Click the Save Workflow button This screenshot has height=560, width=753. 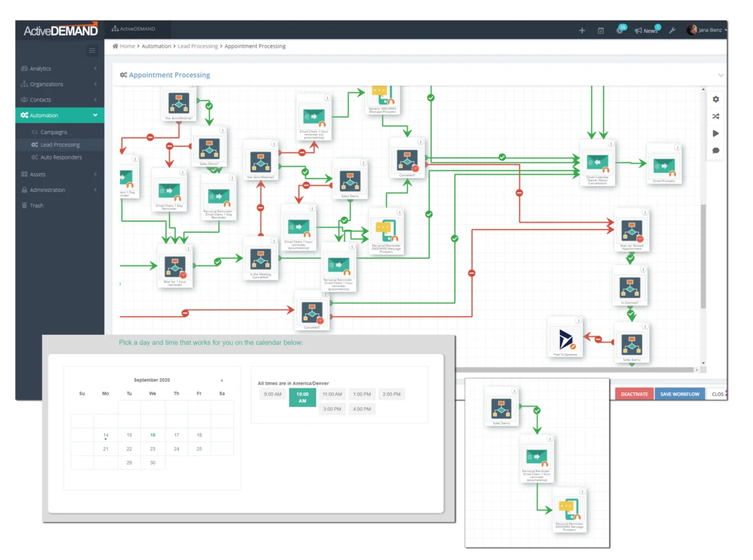680,394
